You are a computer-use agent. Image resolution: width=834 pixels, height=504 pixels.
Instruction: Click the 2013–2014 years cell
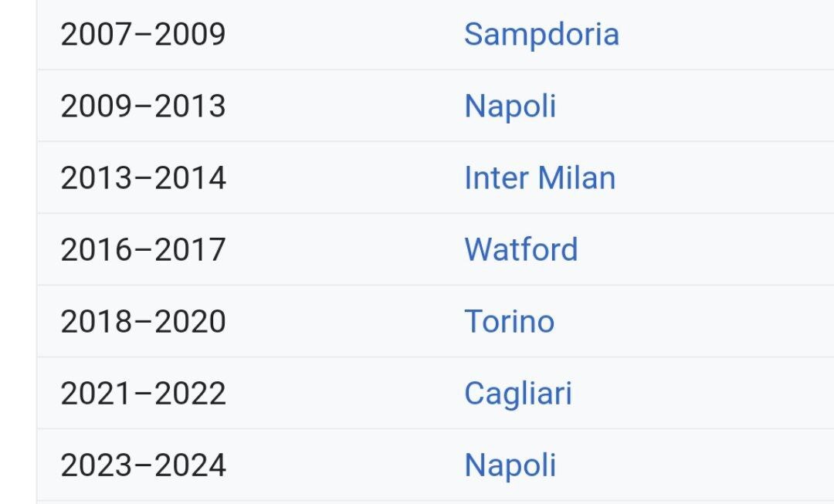(x=143, y=178)
